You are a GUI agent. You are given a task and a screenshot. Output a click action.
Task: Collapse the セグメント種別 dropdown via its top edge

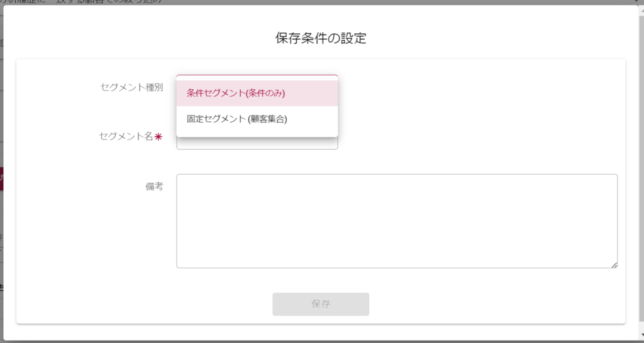point(257,77)
